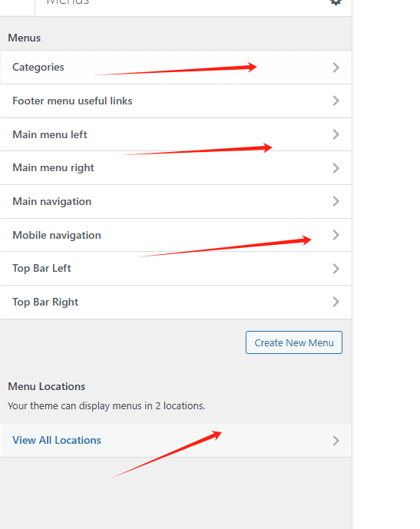The width and height of the screenshot is (420, 529).
Task: Click chevron icon on View All Locations row
Action: pos(336,441)
